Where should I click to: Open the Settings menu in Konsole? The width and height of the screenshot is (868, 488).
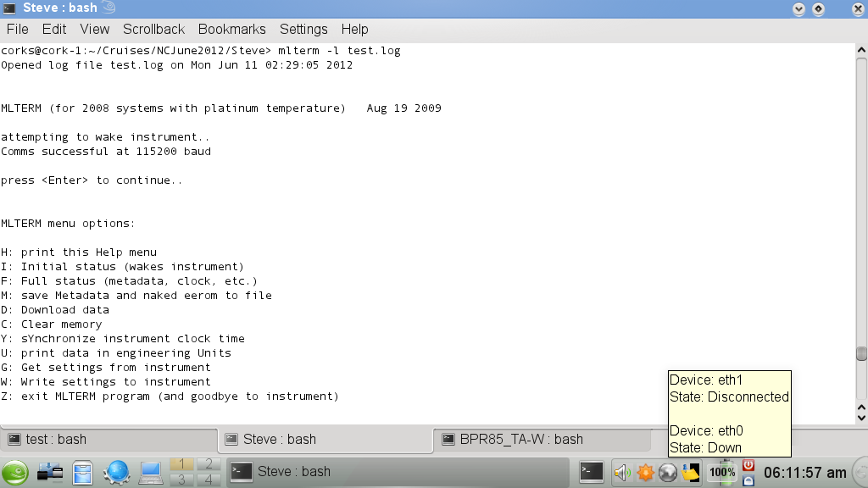click(x=303, y=29)
